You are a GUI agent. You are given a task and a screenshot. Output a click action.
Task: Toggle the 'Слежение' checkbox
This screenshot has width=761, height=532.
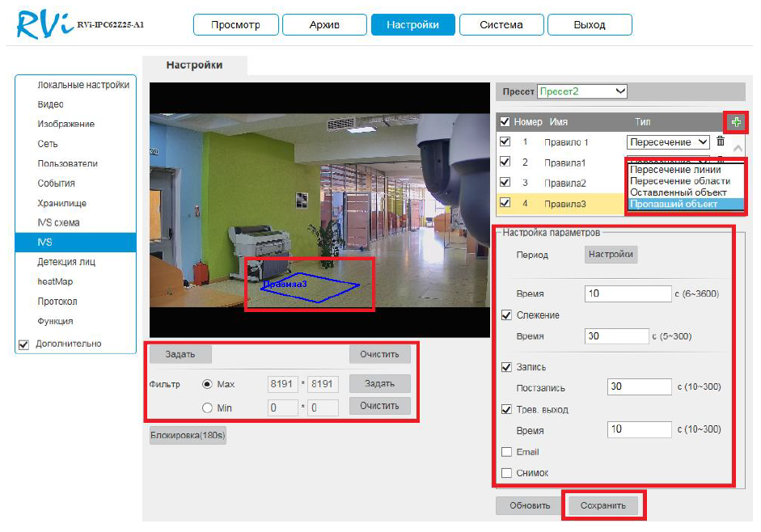point(507,315)
